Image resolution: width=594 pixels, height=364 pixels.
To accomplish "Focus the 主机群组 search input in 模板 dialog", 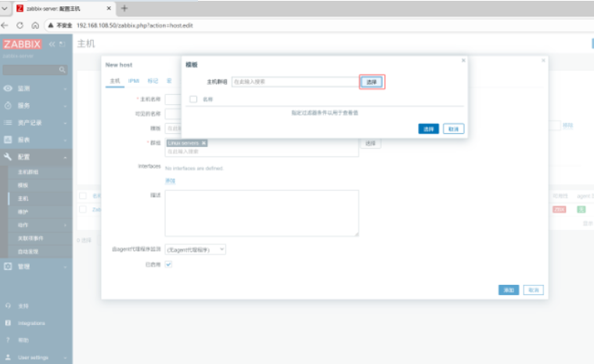I will pos(295,82).
